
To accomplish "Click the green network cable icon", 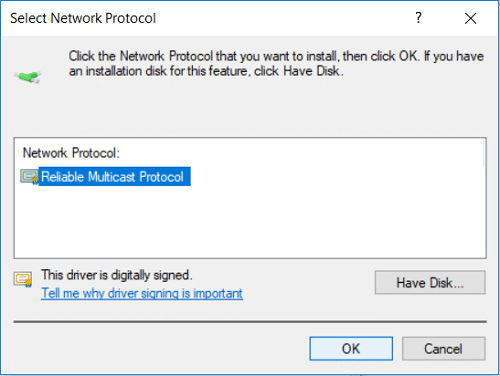I will 28,77.
